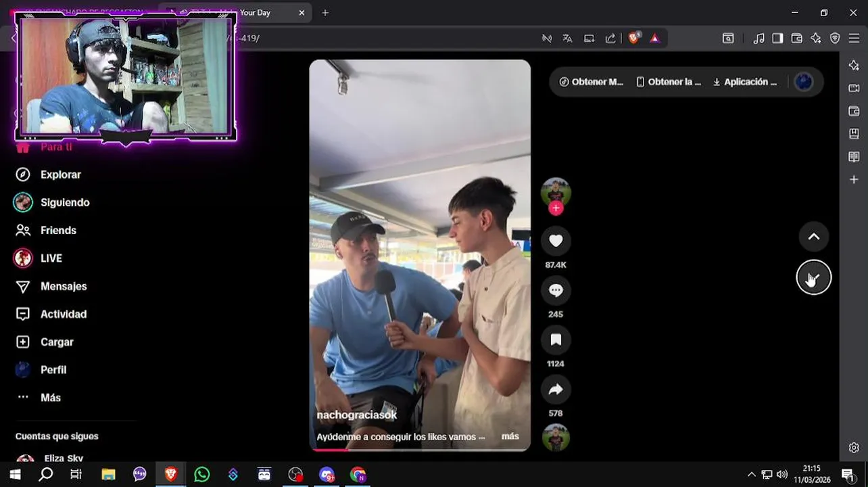The width and height of the screenshot is (868, 487).
Task: Share the video with the arrow icon
Action: [x=556, y=389]
